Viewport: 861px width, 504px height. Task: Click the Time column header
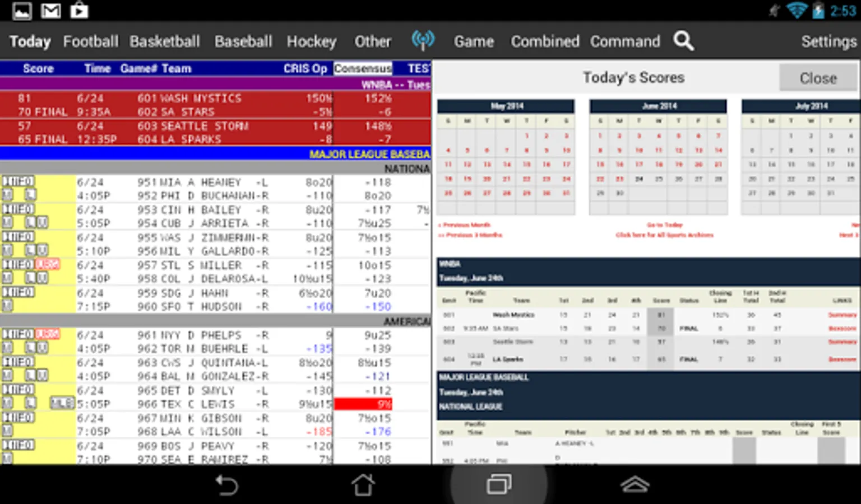tap(98, 68)
